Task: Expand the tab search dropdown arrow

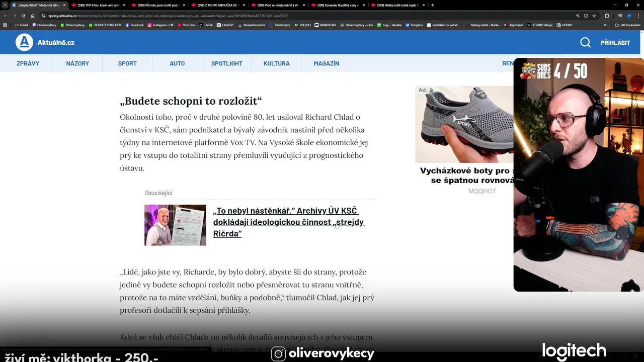Action: (5, 5)
